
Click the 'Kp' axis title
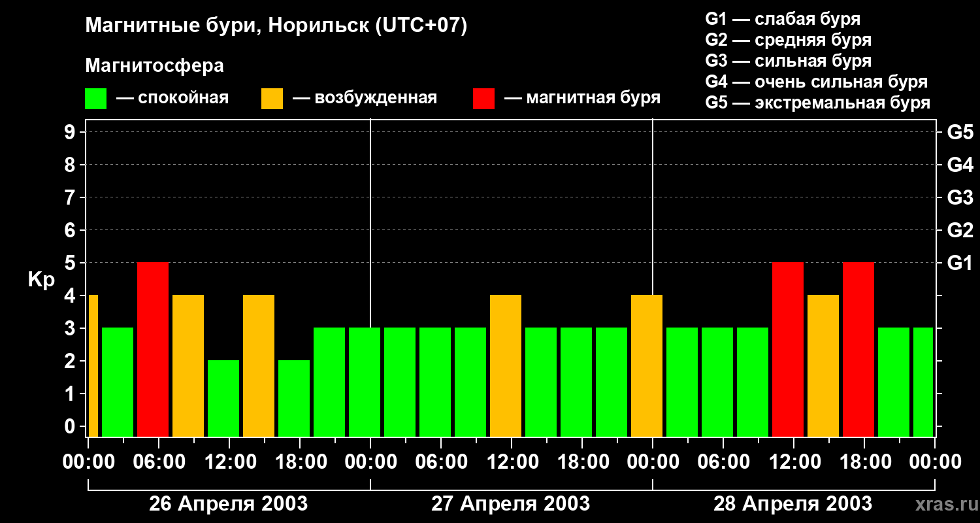click(41, 280)
